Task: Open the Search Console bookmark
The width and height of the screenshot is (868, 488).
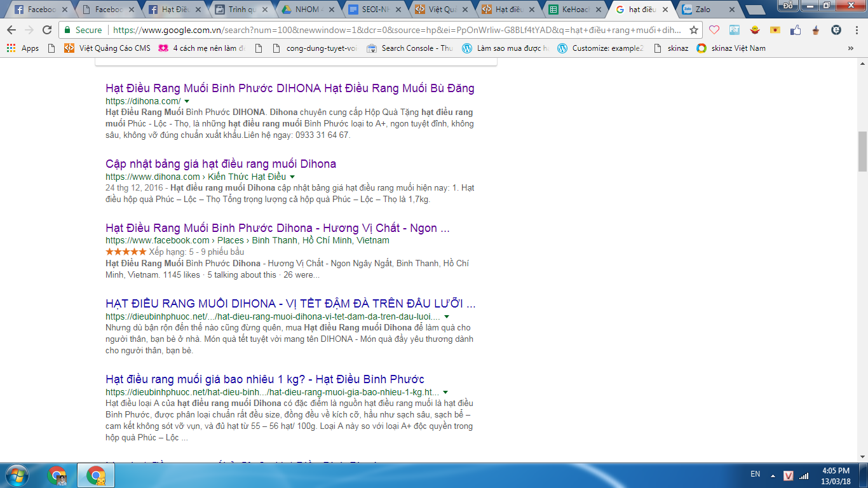Action: tap(410, 48)
